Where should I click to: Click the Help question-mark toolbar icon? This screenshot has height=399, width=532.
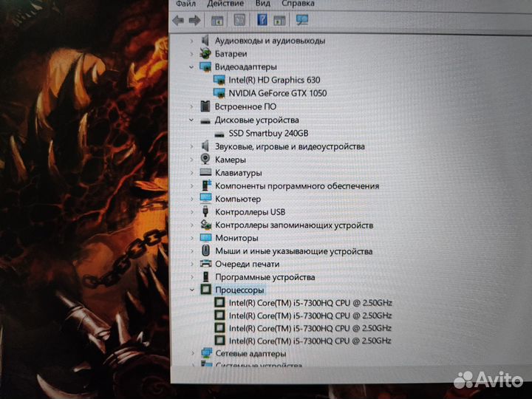coord(262,20)
